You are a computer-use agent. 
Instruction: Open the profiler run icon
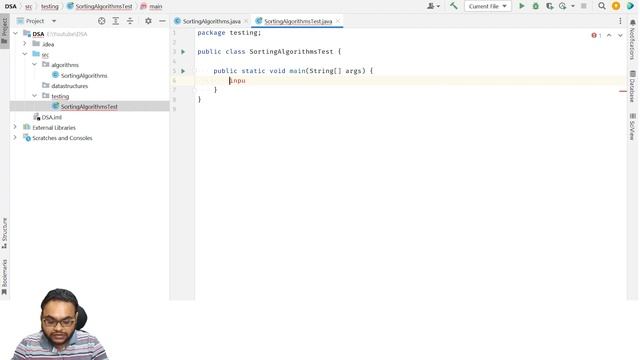point(563,6)
